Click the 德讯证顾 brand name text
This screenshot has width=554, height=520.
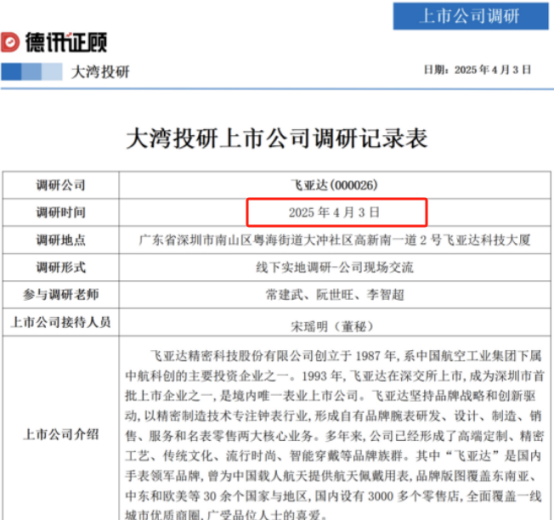click(66, 42)
